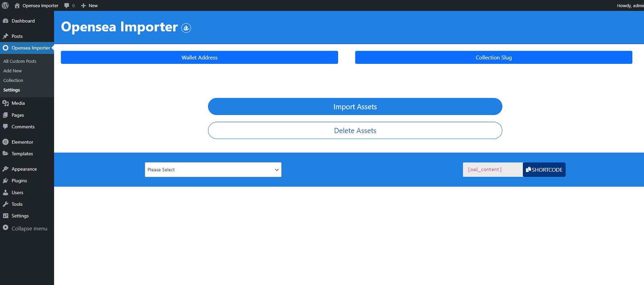Click the WordPress logo icon
This screenshot has height=285, width=644.
point(5,6)
